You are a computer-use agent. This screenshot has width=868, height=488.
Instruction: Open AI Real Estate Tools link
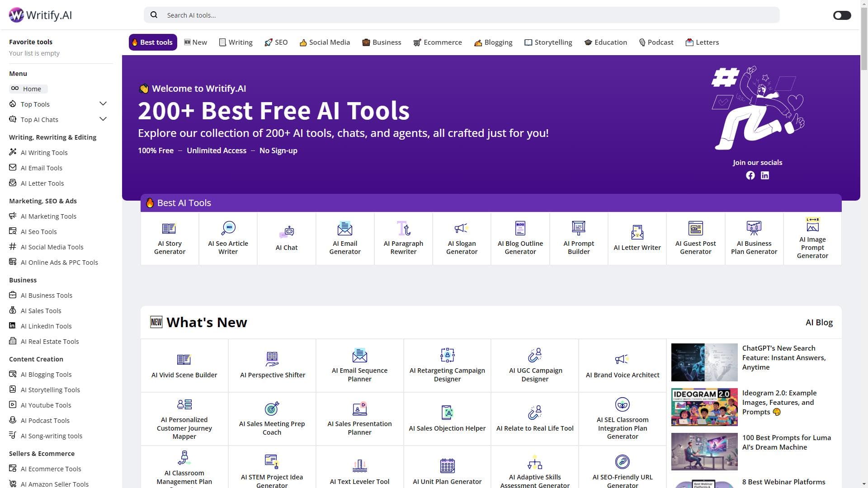point(49,342)
